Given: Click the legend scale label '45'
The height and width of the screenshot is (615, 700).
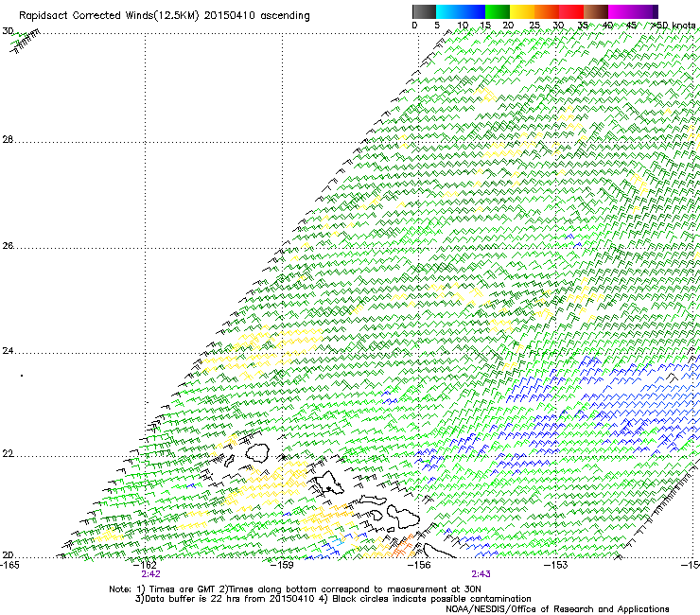Looking at the screenshot, I should click(631, 26).
